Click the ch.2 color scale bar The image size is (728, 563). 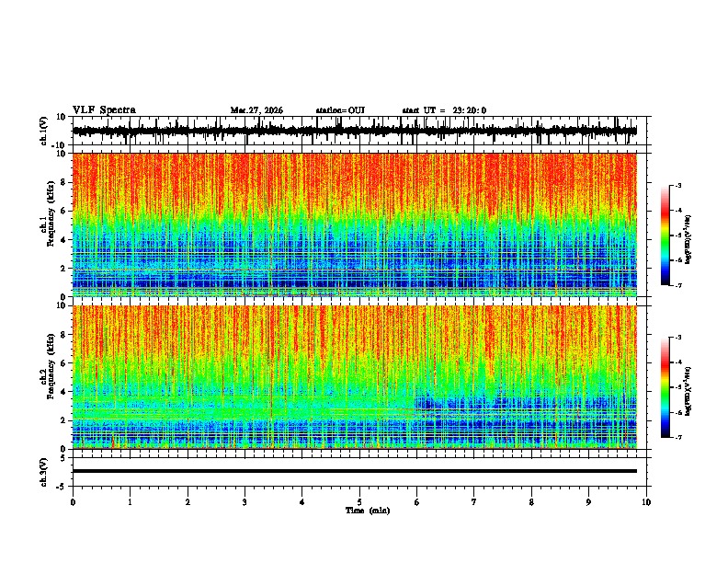click(x=665, y=387)
